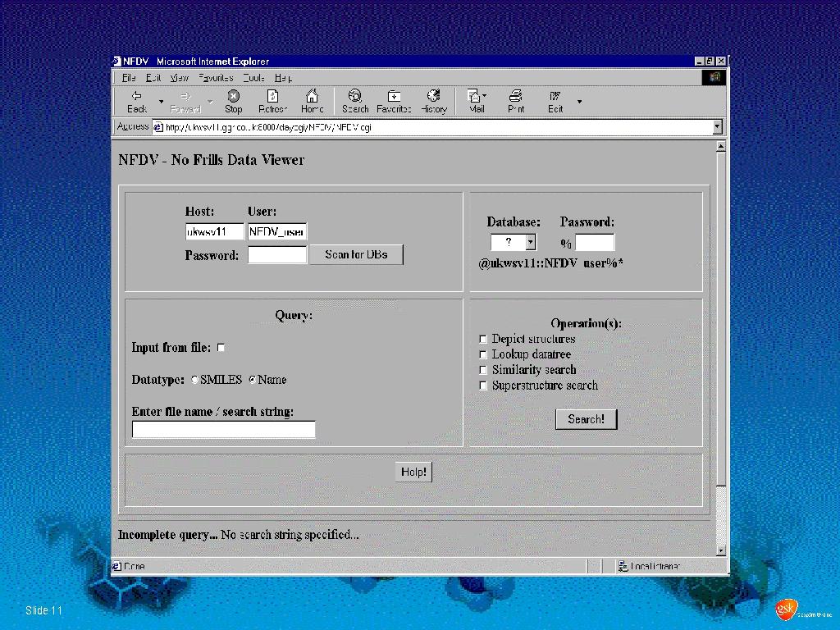The height and width of the screenshot is (630, 840).
Task: Open the Forward button history arrow
Action: coord(210,101)
